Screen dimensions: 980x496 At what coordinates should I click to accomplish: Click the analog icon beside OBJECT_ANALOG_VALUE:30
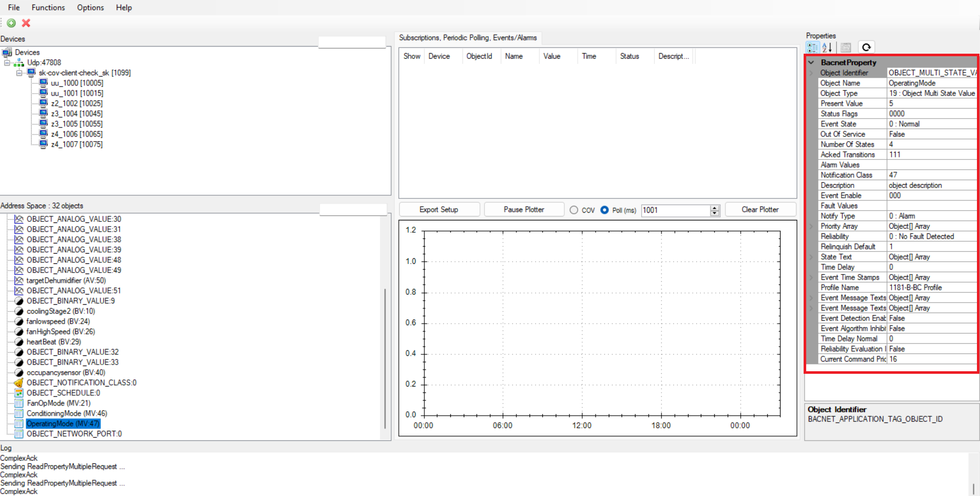tap(19, 219)
